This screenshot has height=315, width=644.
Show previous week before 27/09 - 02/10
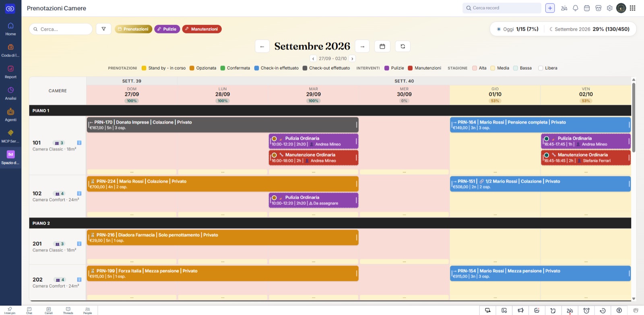tap(313, 58)
